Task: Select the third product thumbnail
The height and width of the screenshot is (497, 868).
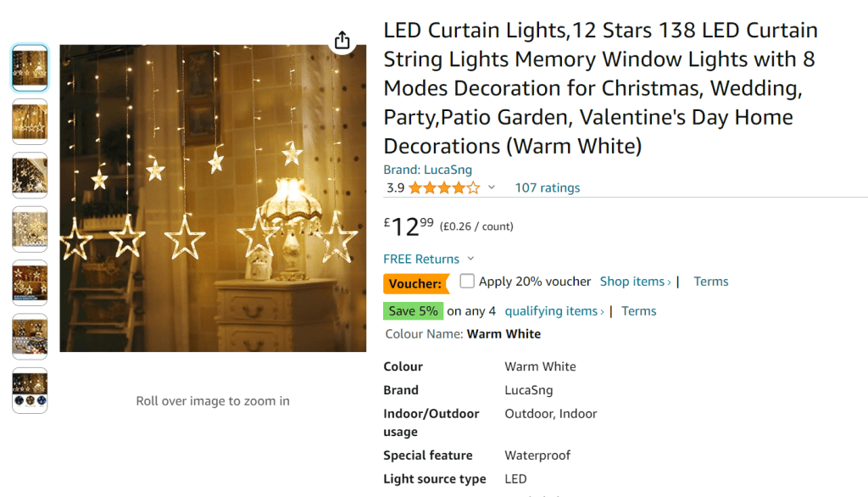Action: (x=30, y=176)
